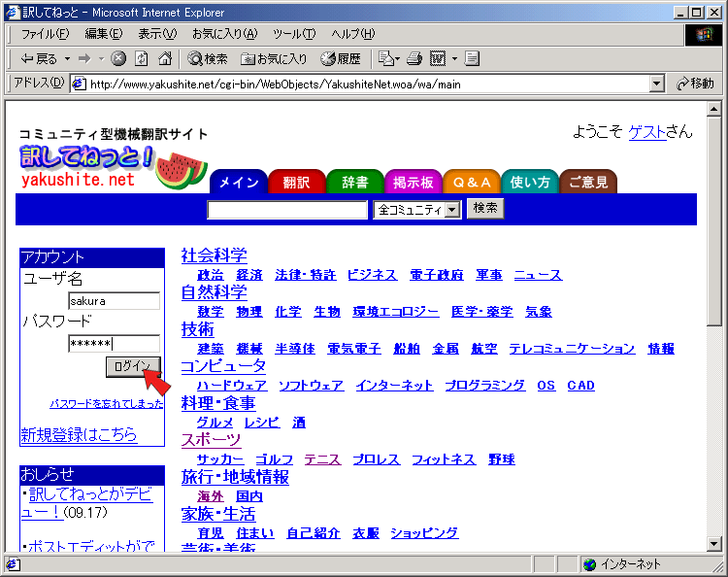728x577 pixels.
Task: Open the 検索 search toolbar button
Action: click(208, 58)
